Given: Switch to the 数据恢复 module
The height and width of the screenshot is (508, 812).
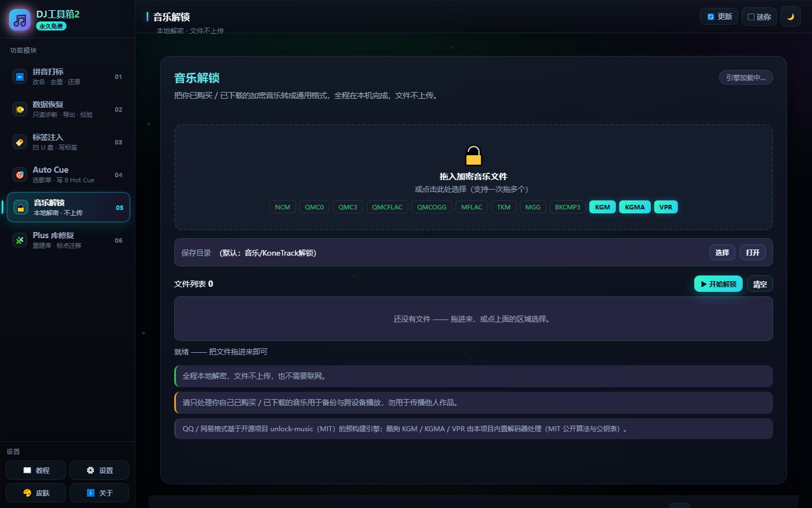Looking at the screenshot, I should coord(68,110).
